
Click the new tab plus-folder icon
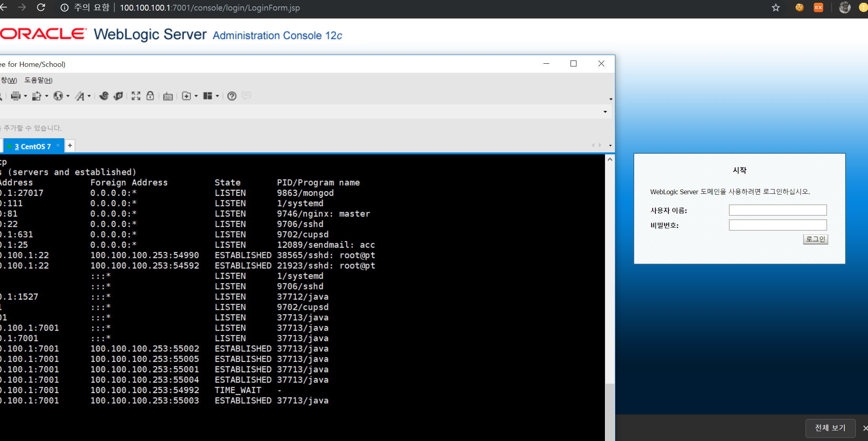pos(187,96)
